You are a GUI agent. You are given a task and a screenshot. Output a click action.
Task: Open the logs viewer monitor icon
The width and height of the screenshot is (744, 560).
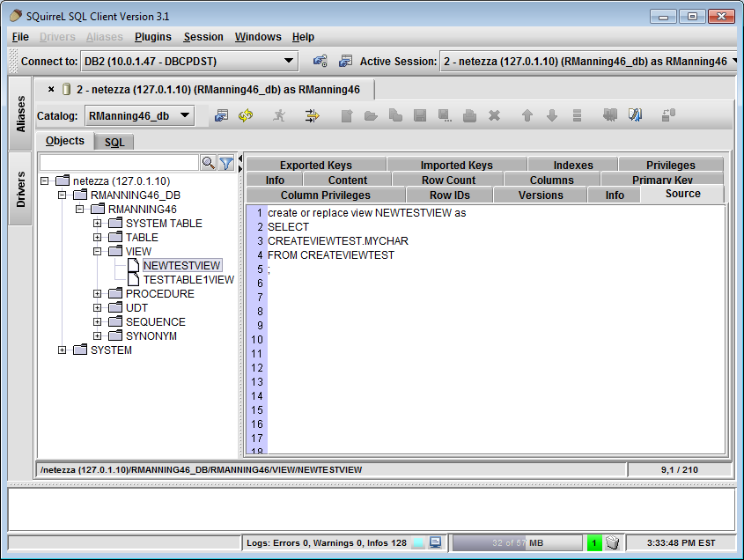coord(435,542)
